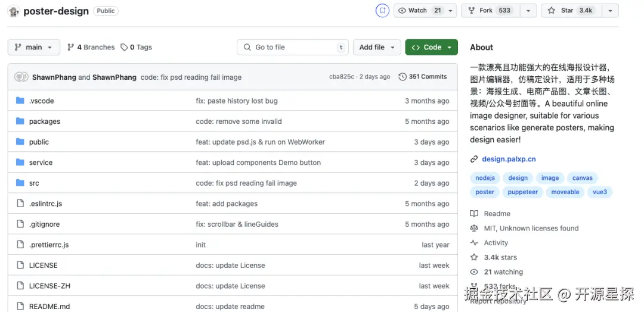Screen dimensions: 644x312
Task: Click the link icon beside design.palxp.cn
Action: pos(474,159)
